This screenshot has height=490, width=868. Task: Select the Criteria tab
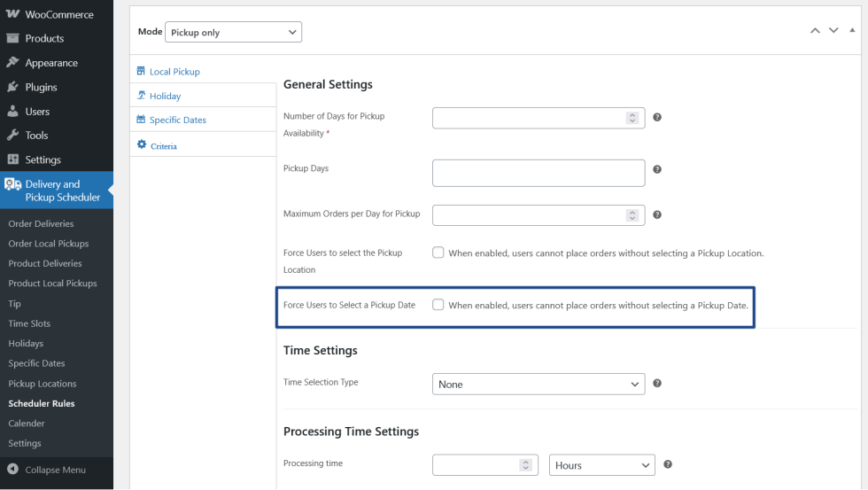tap(163, 145)
